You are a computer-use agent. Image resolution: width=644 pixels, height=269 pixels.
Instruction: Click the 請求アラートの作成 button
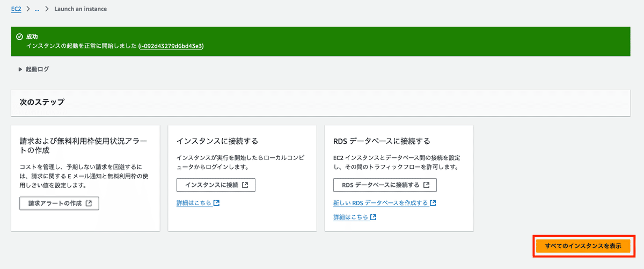[59, 203]
